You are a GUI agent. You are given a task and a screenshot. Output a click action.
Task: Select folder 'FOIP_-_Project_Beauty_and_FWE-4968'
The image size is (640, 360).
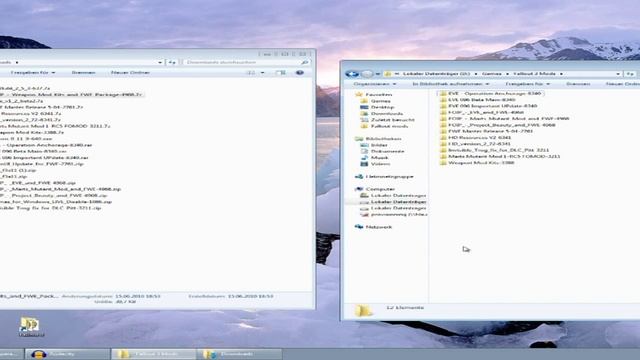pyautogui.click(x=502, y=125)
